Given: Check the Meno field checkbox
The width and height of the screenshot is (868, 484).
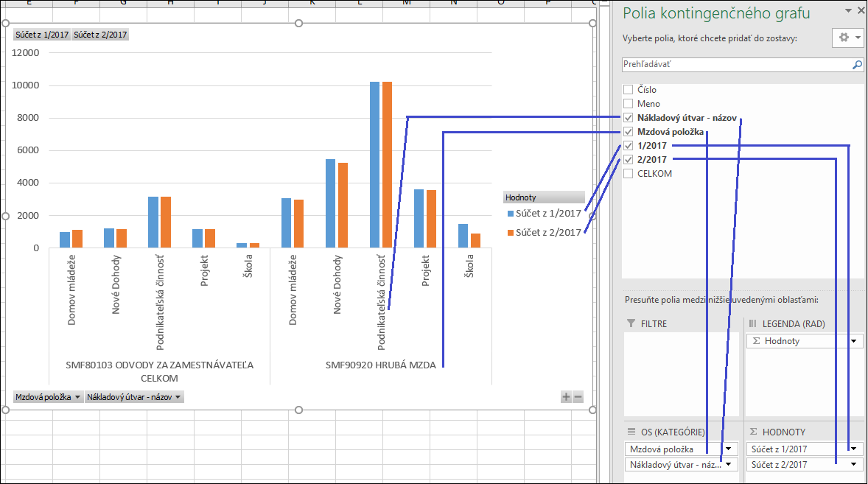Looking at the screenshot, I should [629, 103].
